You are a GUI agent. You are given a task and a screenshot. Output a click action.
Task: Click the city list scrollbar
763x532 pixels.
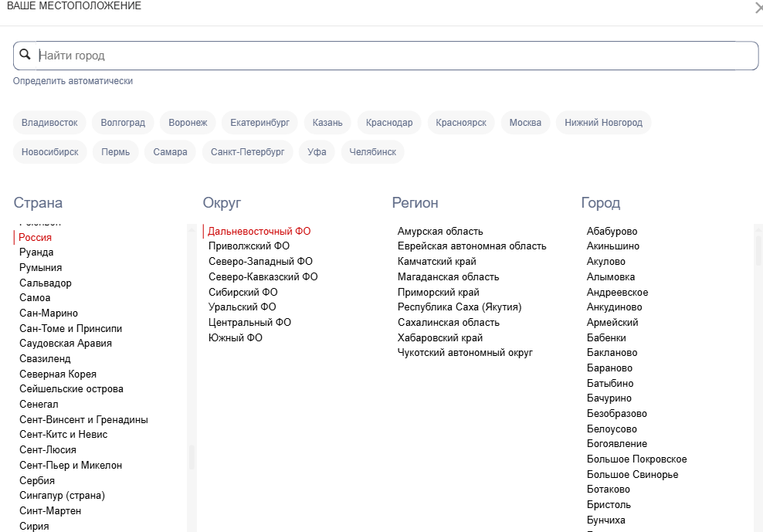pos(758,251)
